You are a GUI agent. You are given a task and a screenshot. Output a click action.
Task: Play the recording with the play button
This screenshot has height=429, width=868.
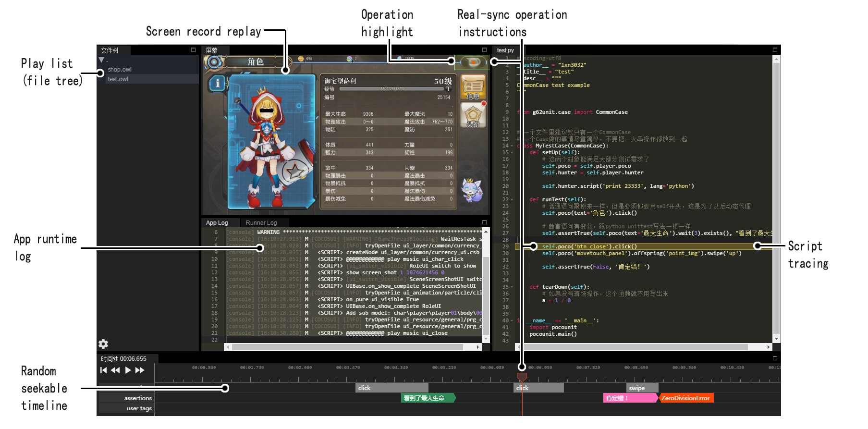[128, 370]
